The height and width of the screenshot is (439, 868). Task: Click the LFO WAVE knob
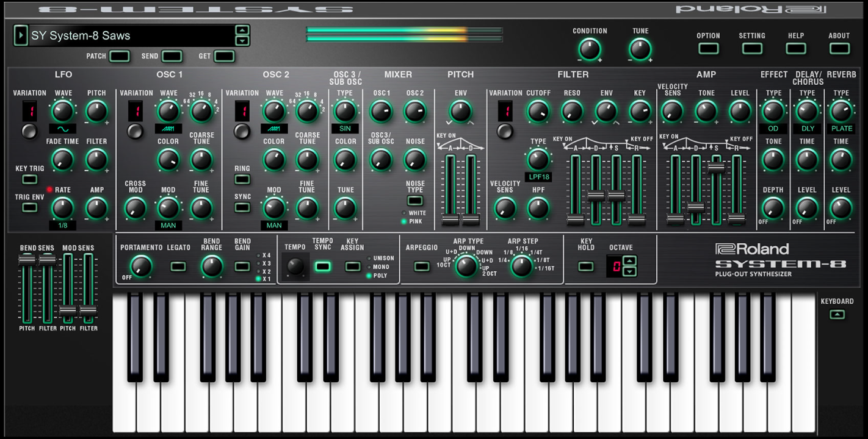pos(62,112)
